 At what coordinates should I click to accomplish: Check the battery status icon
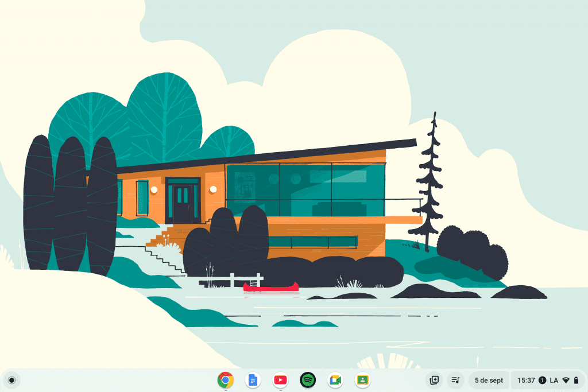[x=576, y=380]
